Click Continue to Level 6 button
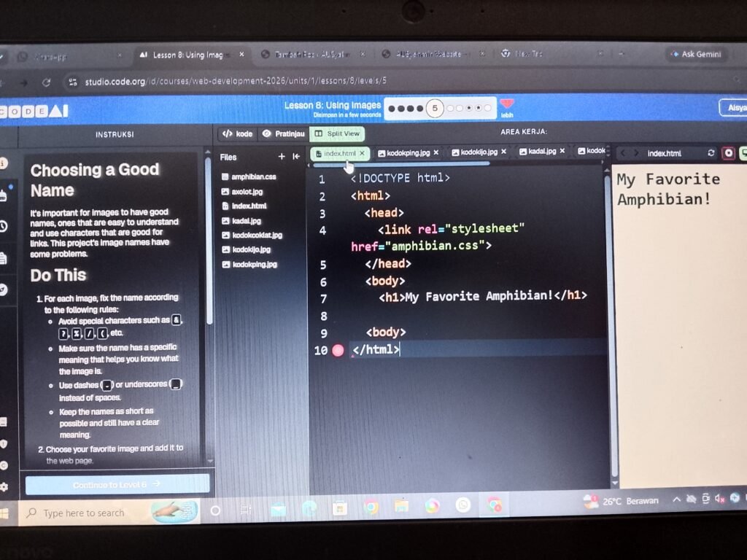Image resolution: width=747 pixels, height=560 pixels. tap(117, 484)
